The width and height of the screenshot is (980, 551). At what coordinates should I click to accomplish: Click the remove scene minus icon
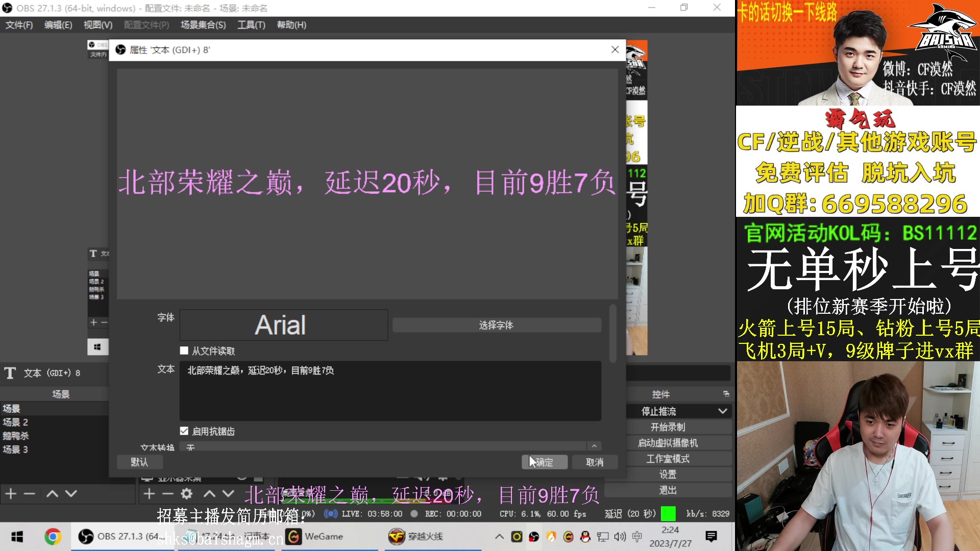pos(30,493)
